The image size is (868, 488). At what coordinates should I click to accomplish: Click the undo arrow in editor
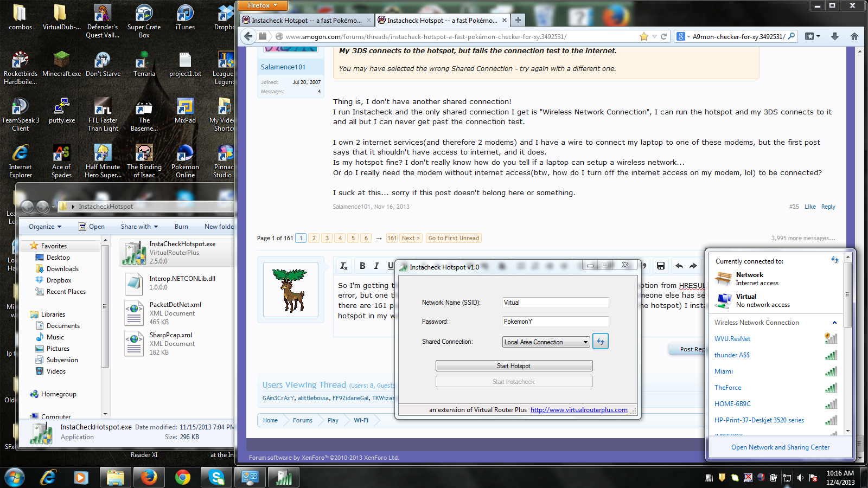679,266
